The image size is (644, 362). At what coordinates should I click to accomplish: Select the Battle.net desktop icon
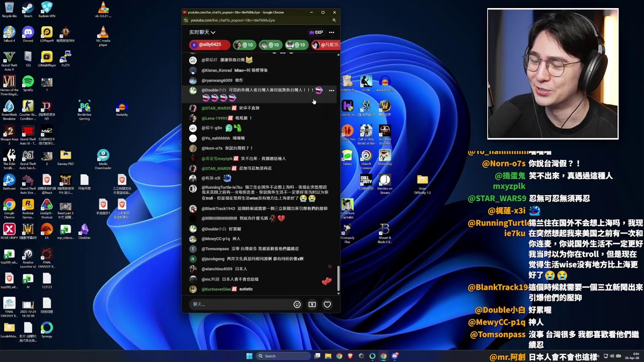pos(9,182)
